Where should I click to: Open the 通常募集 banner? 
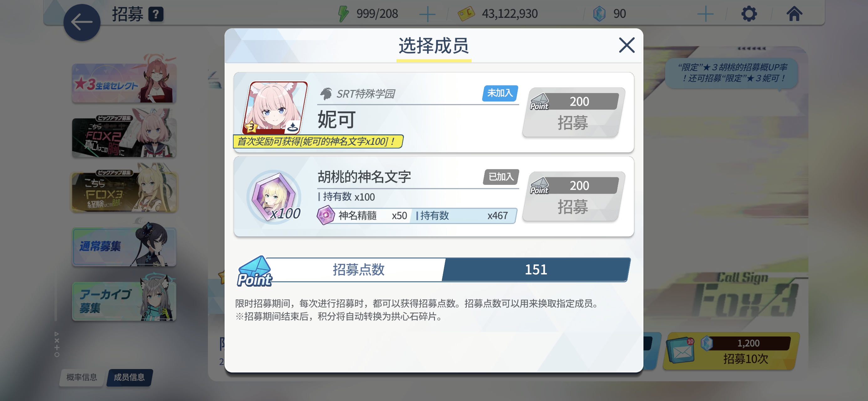pyautogui.click(x=124, y=245)
